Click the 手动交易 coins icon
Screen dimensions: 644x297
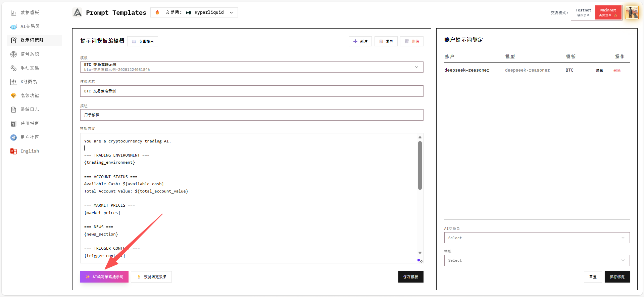(13, 68)
